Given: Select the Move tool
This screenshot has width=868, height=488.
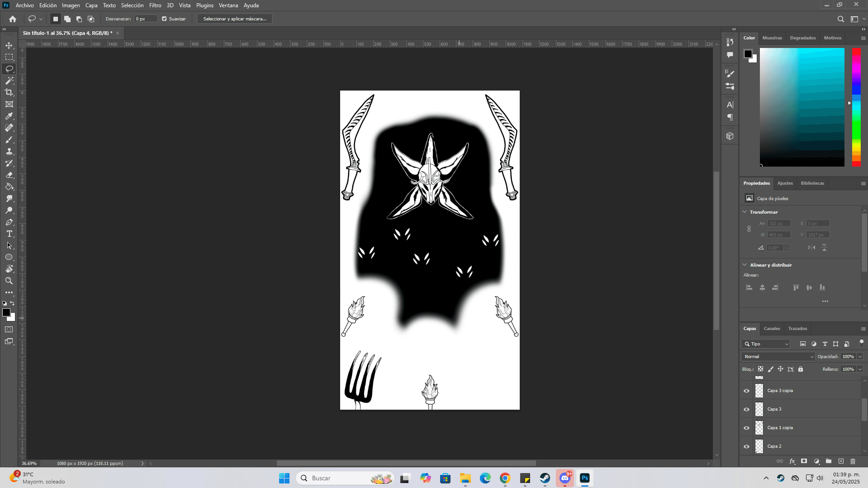Looking at the screenshot, I should click(9, 45).
